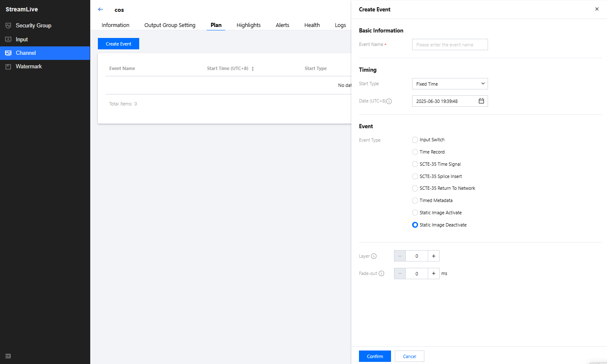607x364 pixels.
Task: Select the Input Switch event type
Action: (x=415, y=140)
